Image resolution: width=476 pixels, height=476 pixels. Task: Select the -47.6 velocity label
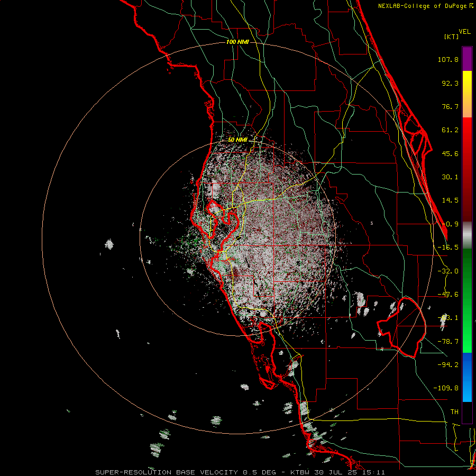point(448,295)
